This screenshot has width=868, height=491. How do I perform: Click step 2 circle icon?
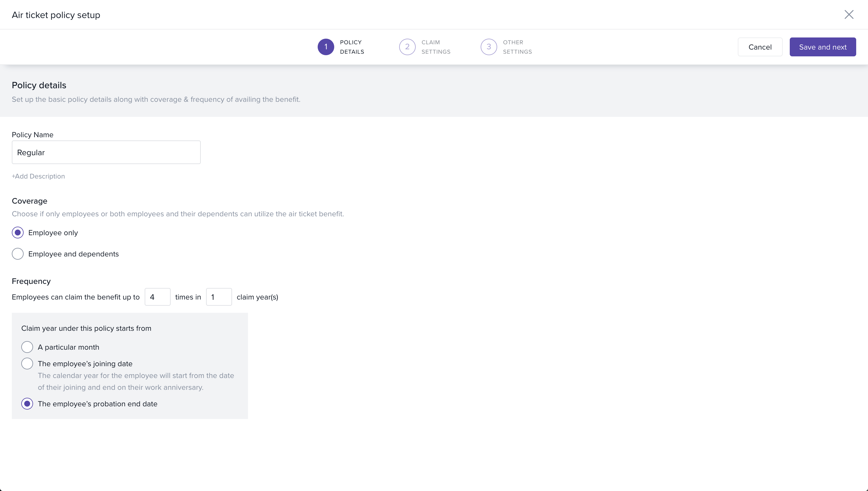click(407, 47)
